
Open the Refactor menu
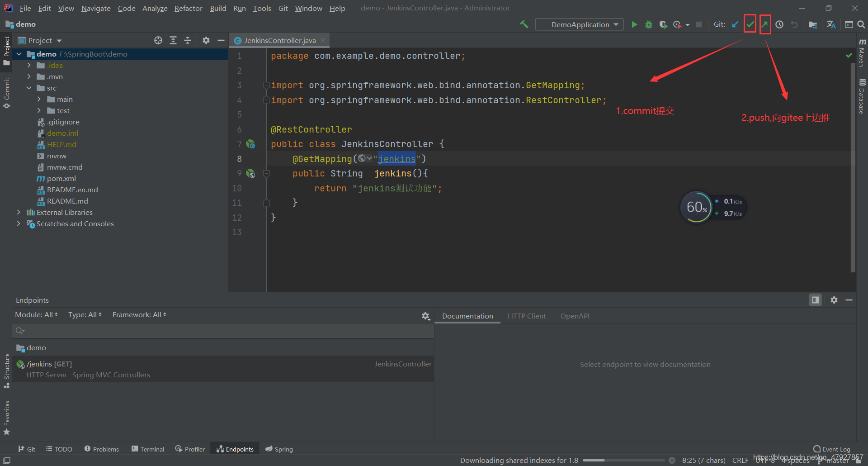pyautogui.click(x=189, y=8)
